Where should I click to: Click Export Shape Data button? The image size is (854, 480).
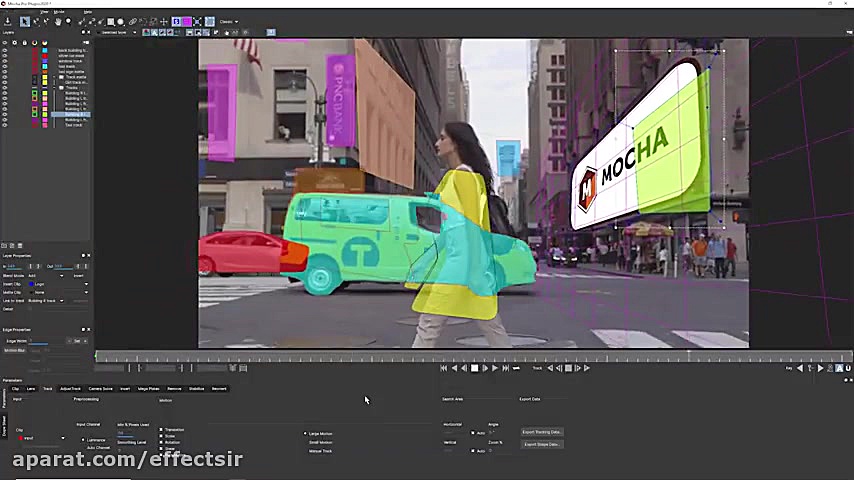coord(541,445)
